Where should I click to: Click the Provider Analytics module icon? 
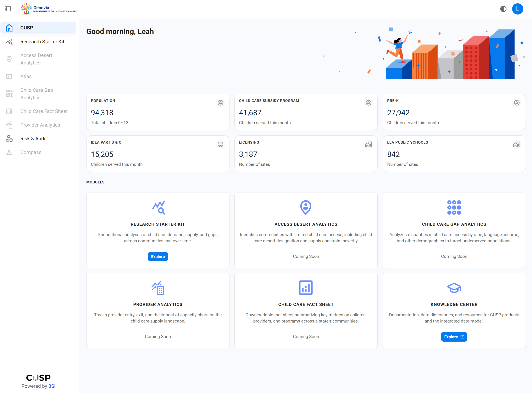click(x=158, y=288)
